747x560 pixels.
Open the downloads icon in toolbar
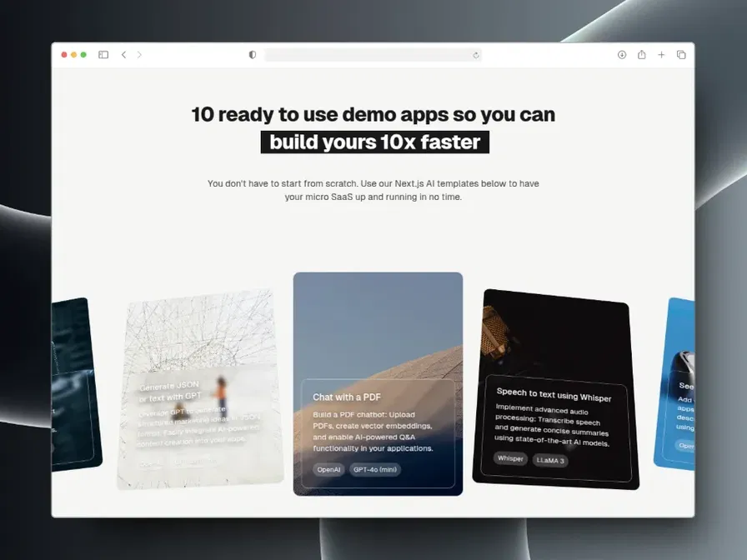coord(622,55)
